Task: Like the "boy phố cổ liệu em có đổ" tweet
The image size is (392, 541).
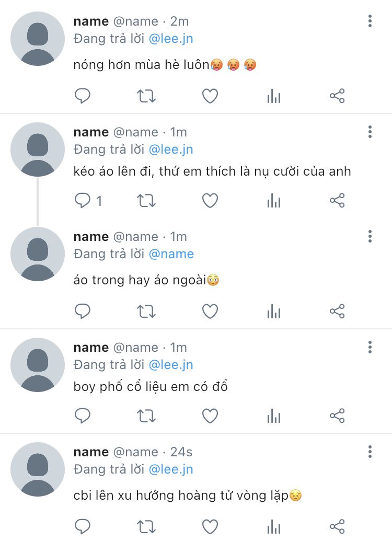Action: (x=210, y=416)
